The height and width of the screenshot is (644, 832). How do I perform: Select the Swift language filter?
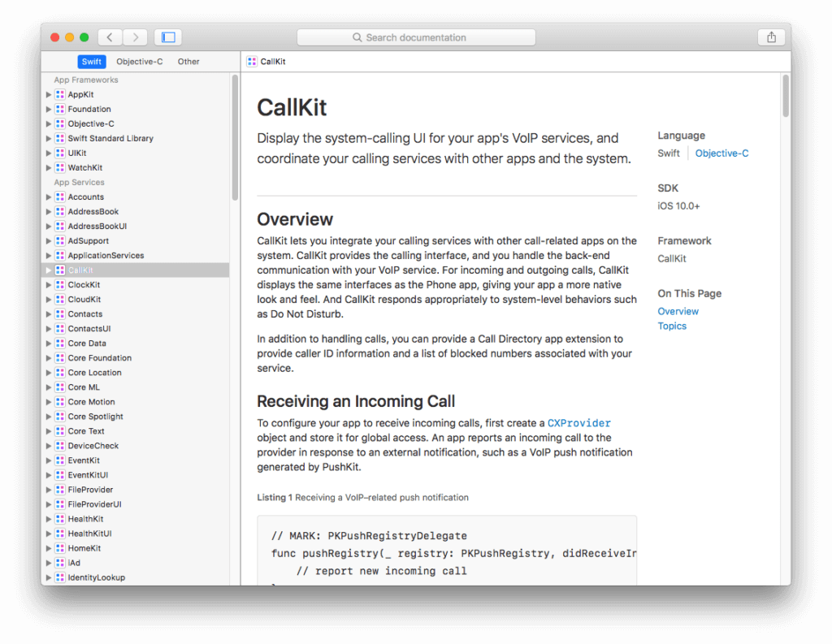tap(92, 61)
